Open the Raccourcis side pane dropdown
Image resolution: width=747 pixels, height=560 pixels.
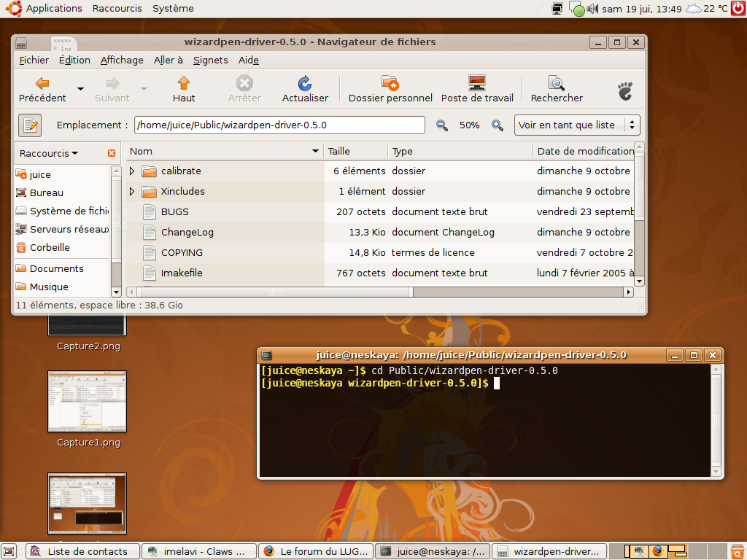(x=49, y=153)
